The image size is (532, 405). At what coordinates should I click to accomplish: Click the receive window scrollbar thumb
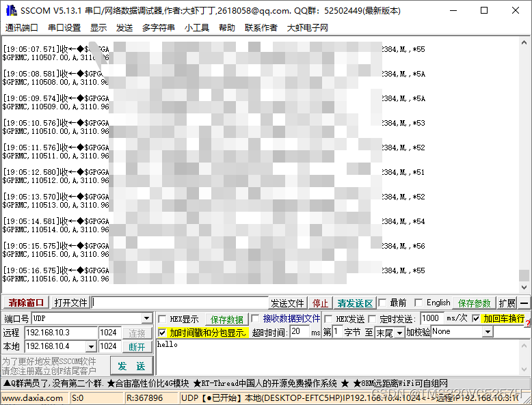click(x=524, y=275)
